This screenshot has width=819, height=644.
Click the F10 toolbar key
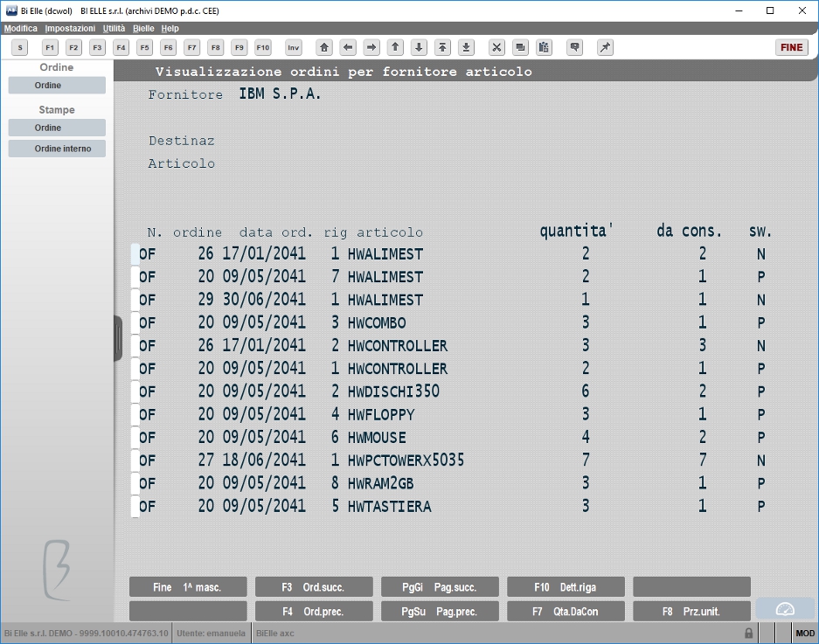coord(263,47)
